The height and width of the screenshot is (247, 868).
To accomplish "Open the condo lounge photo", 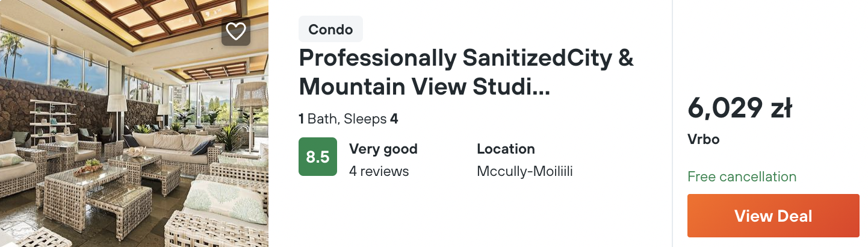I will pyautogui.click(x=134, y=139).
